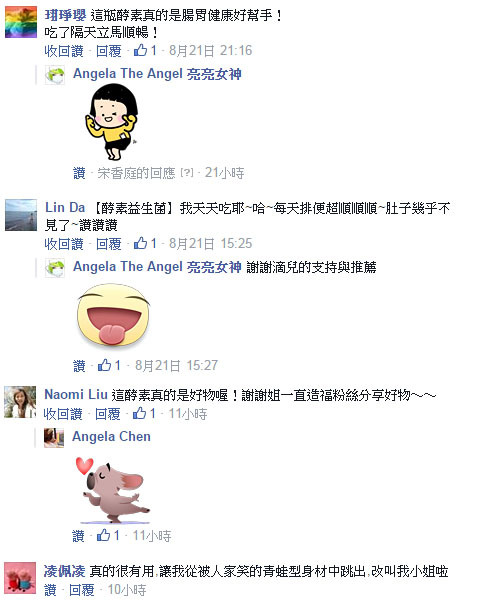481x606 pixels.
Task: Click the 宋香庭的回應 sticker attribution
Action: tap(136, 173)
